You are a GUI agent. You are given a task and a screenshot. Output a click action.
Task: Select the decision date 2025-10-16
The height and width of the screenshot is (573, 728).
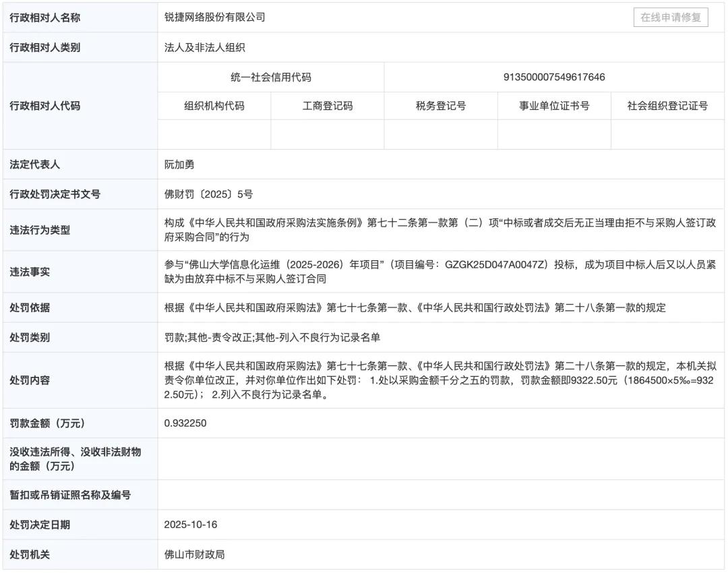190,524
